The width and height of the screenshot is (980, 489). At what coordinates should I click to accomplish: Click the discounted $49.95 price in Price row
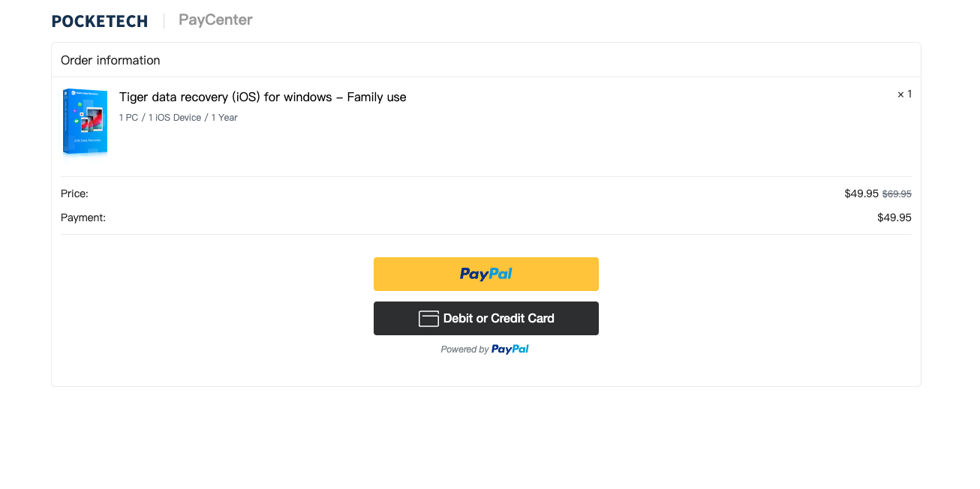(861, 193)
